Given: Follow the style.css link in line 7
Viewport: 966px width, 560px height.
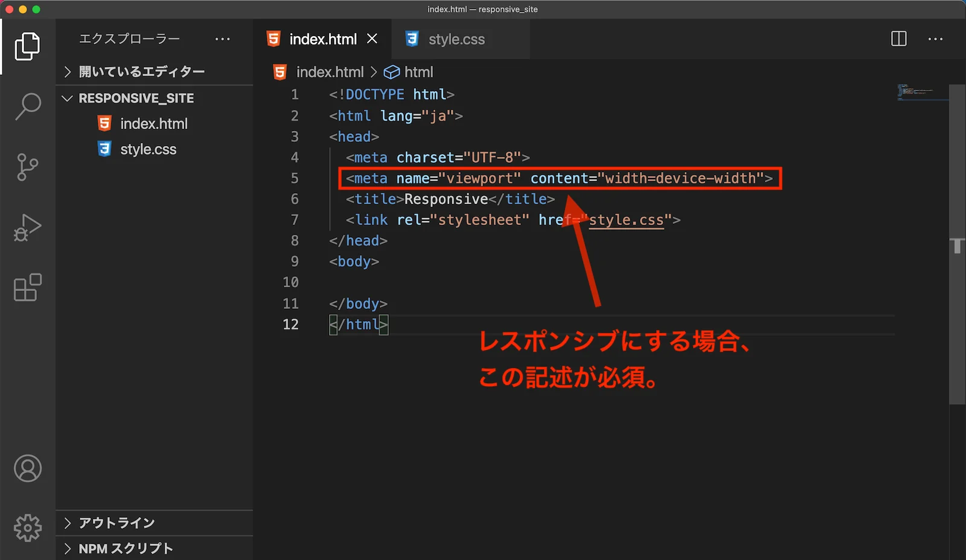Looking at the screenshot, I should [626, 220].
